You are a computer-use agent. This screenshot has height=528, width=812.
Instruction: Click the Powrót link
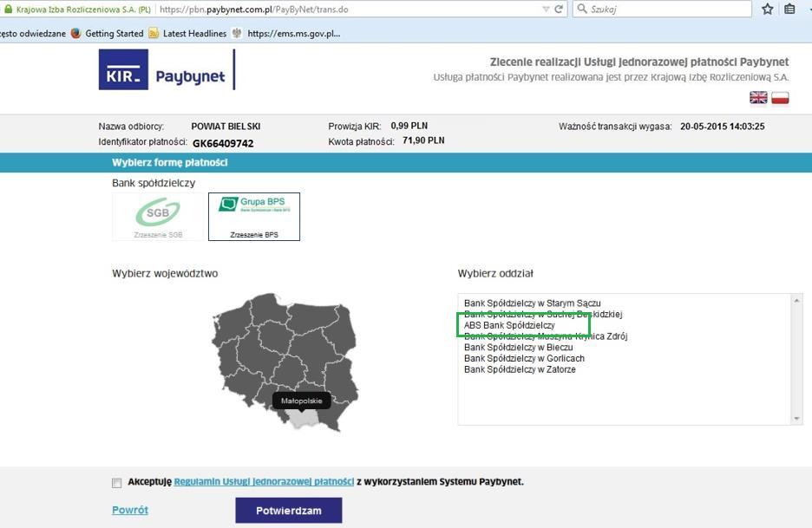coord(130,510)
